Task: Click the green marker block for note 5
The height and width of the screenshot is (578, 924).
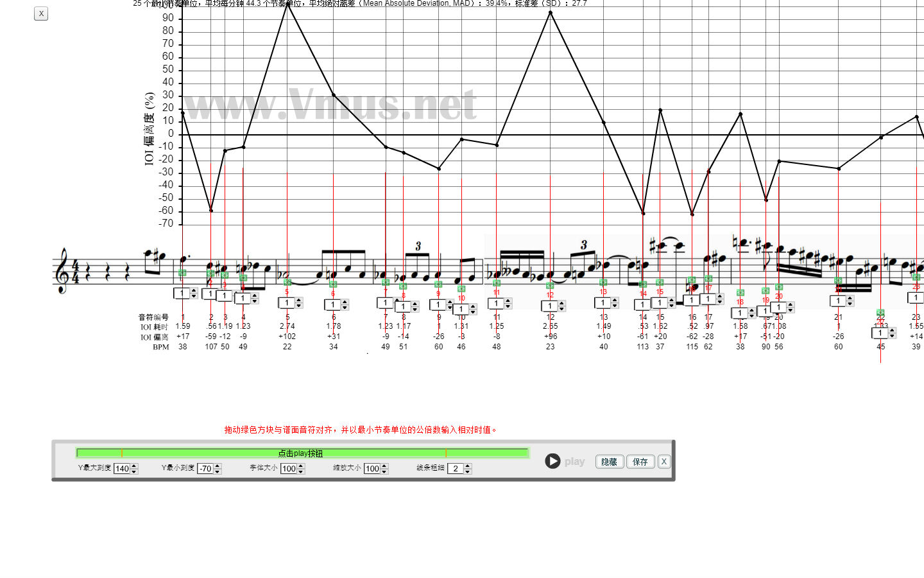Action: (287, 283)
